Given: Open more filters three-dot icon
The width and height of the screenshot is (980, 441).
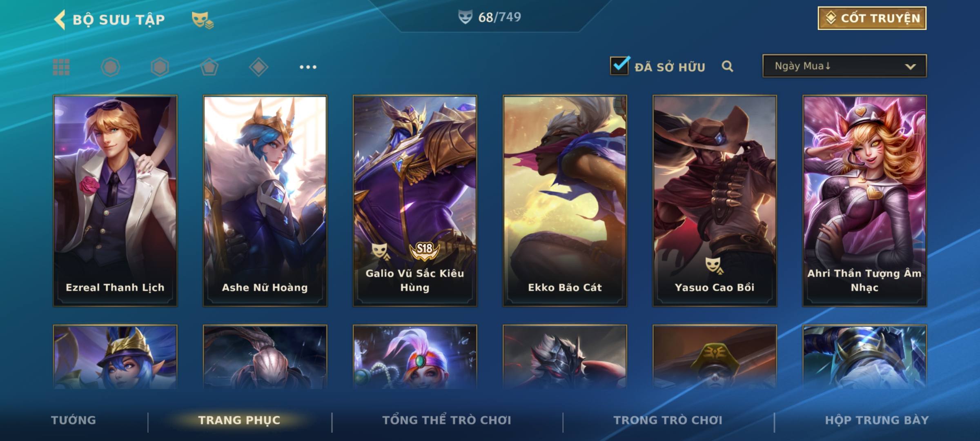Looking at the screenshot, I should pos(308,67).
